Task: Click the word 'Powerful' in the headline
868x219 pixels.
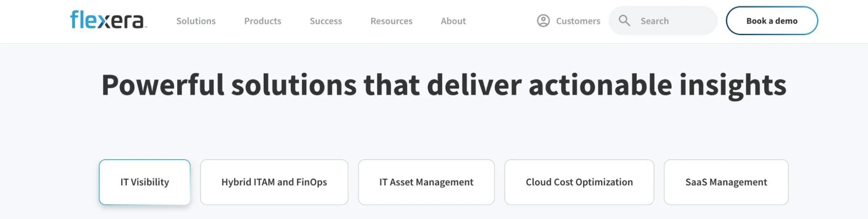Action: tap(163, 85)
